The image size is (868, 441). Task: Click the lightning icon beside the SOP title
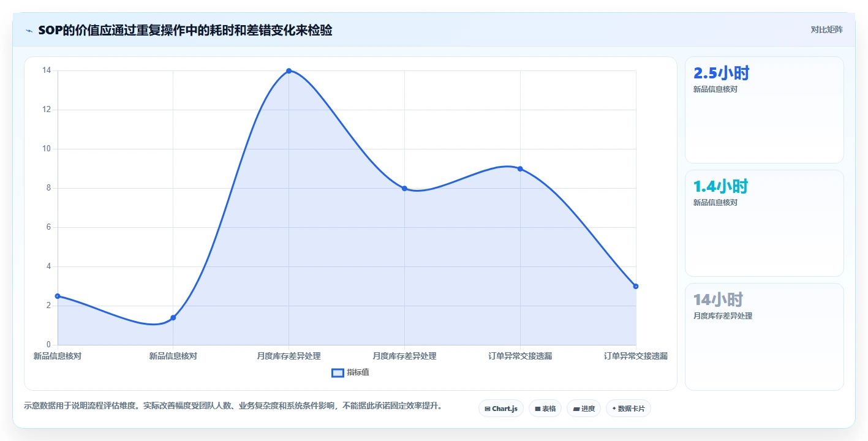coord(29,31)
